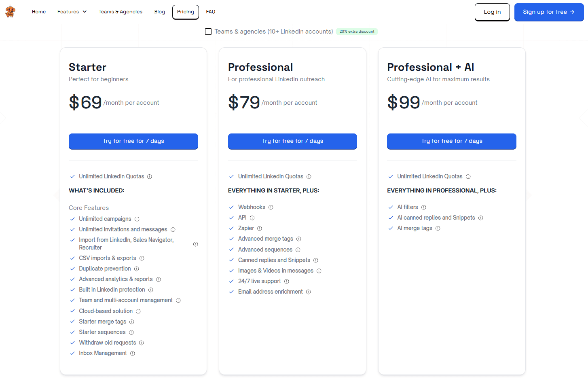
Task: Expand the Features dropdown menu
Action: tap(72, 12)
